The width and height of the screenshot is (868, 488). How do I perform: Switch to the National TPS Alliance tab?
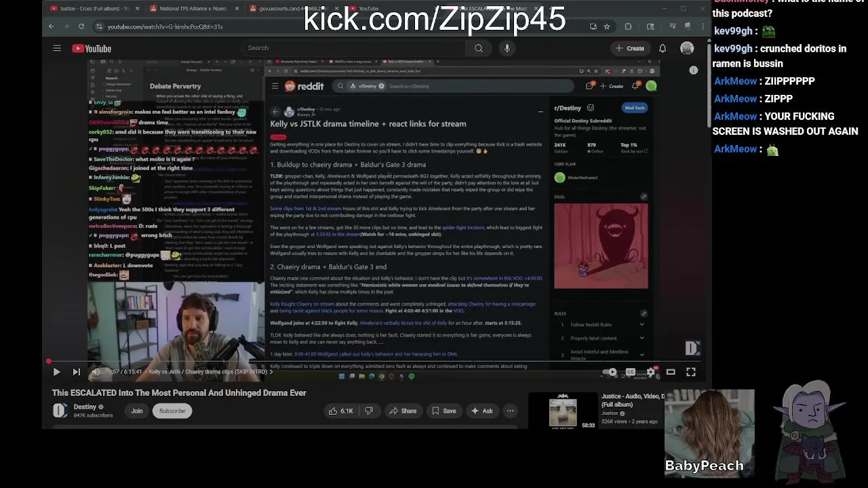pos(193,9)
